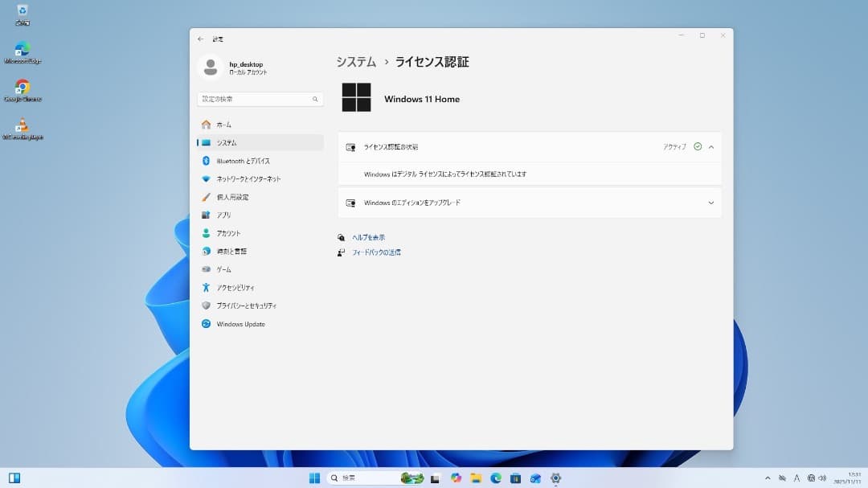Viewport: 868px width, 488px height.
Task: Open アプリ settings
Action: click(x=260, y=215)
